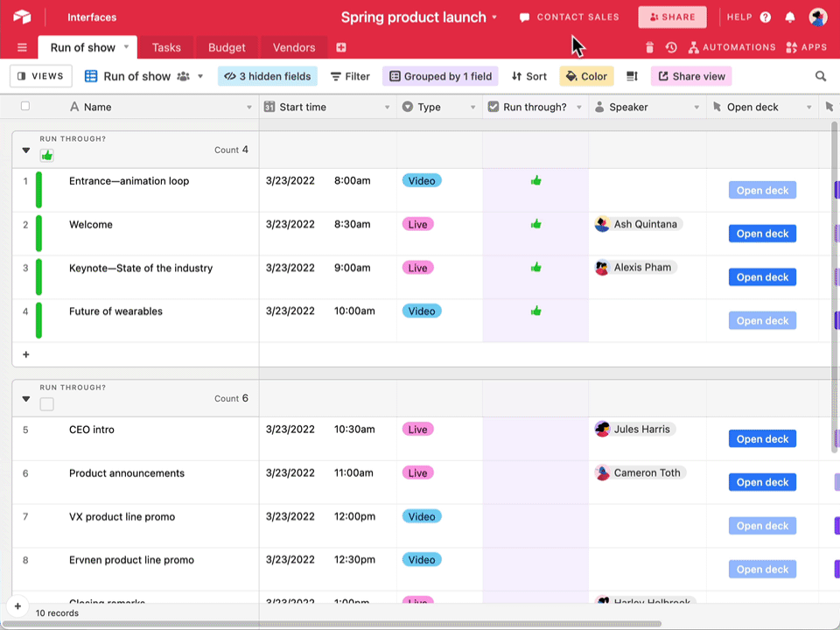Open the Start time column dropdown arrow

click(x=387, y=107)
